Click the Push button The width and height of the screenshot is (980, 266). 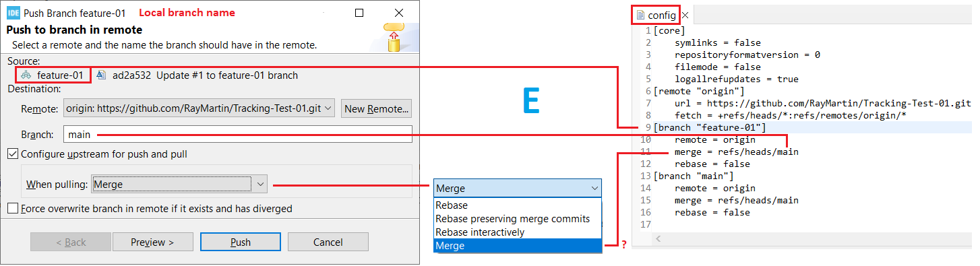click(x=241, y=242)
